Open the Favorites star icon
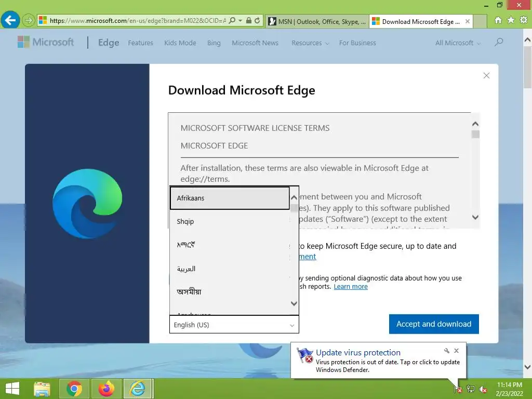Image resolution: width=532 pixels, height=399 pixels. 511,20
